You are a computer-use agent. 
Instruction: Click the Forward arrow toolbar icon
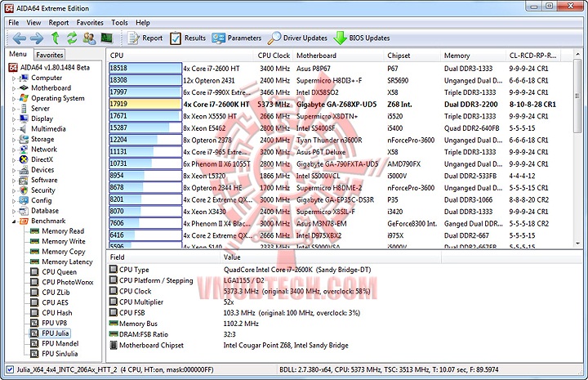click(x=37, y=38)
